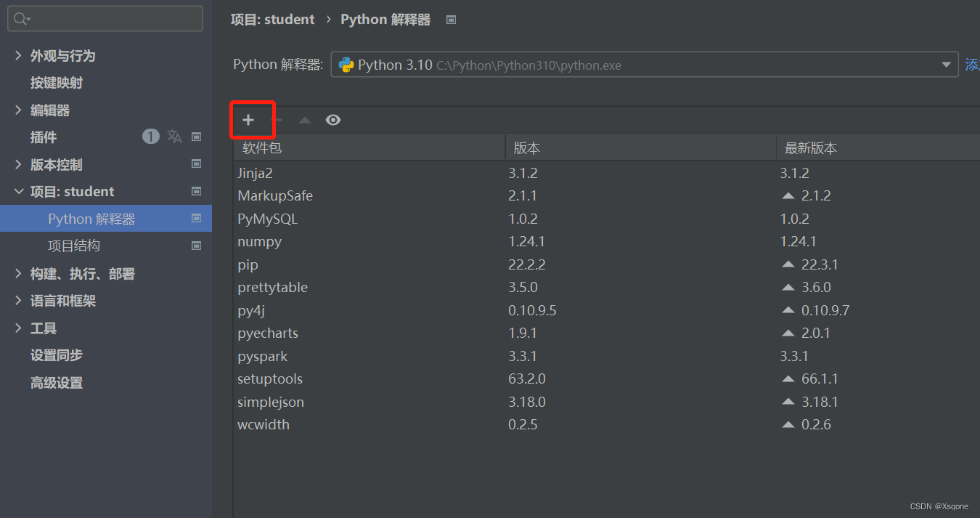Toggle the show early releases eye icon

tap(333, 120)
